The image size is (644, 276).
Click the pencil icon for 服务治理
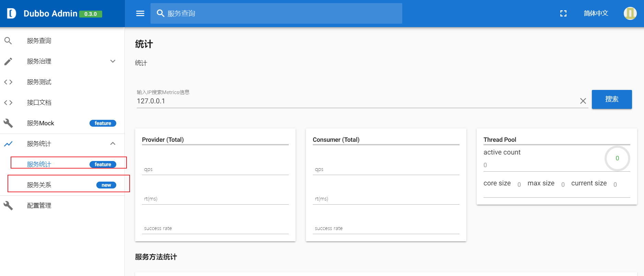coord(8,61)
